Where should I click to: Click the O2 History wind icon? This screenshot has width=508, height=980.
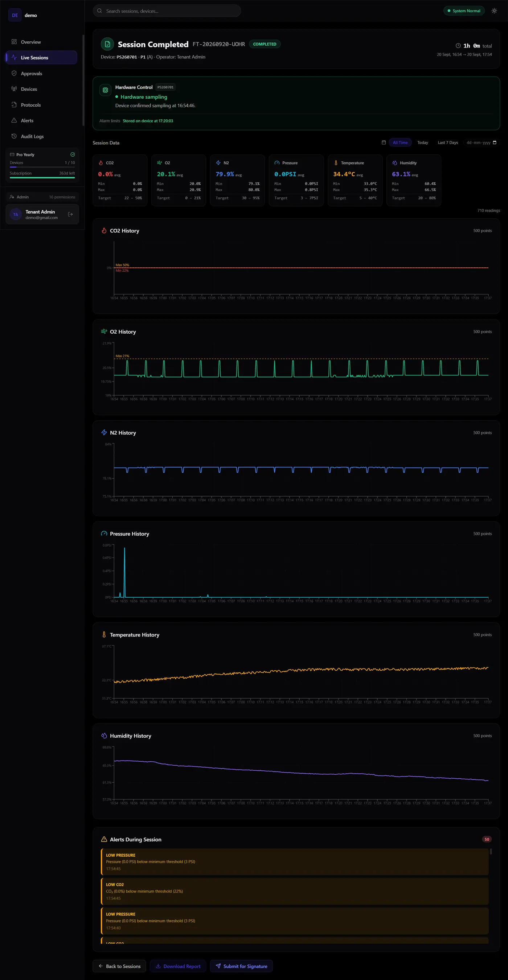coord(104,332)
